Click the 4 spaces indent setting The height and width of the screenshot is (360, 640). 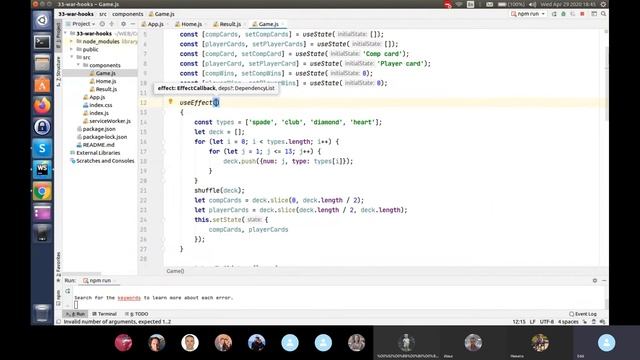click(568, 322)
